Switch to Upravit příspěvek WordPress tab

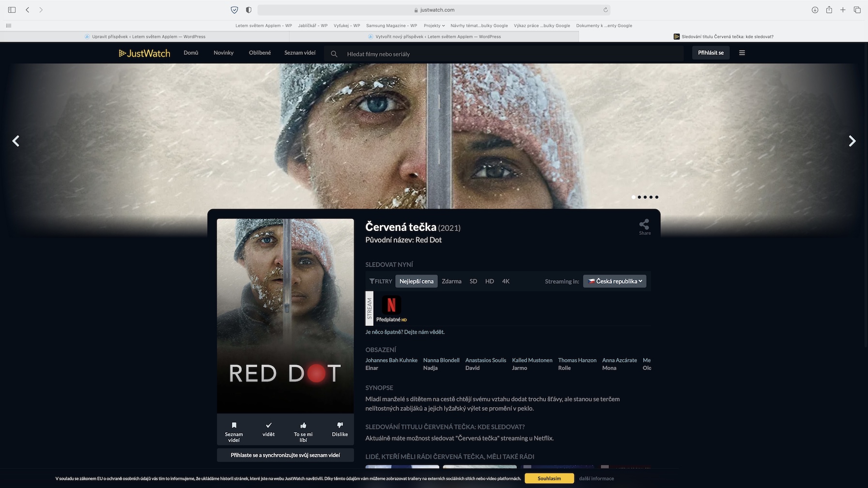(145, 37)
